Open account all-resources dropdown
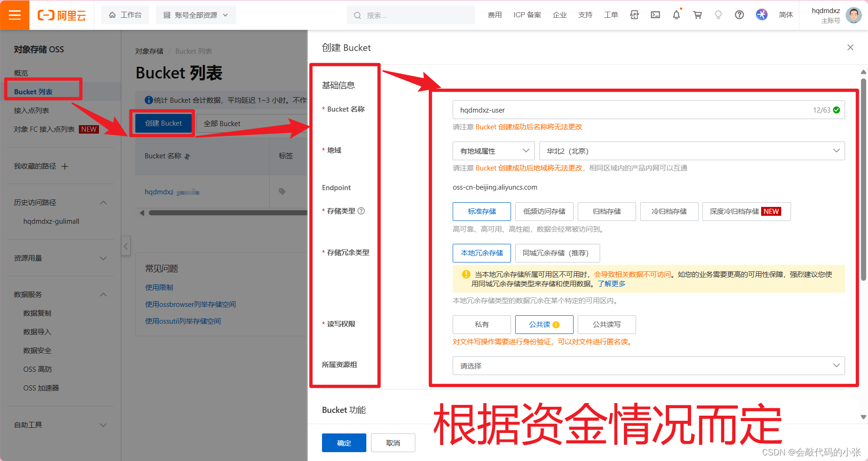868x461 pixels. [x=196, y=15]
